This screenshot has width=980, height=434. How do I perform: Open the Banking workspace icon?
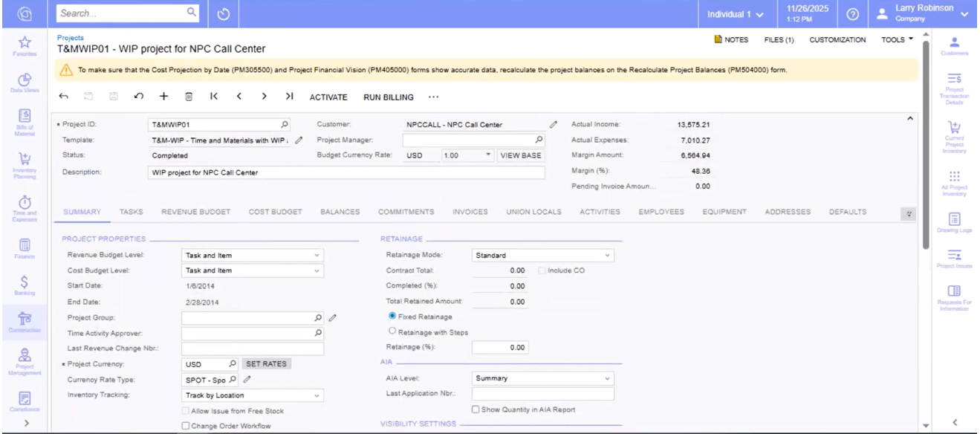click(25, 285)
